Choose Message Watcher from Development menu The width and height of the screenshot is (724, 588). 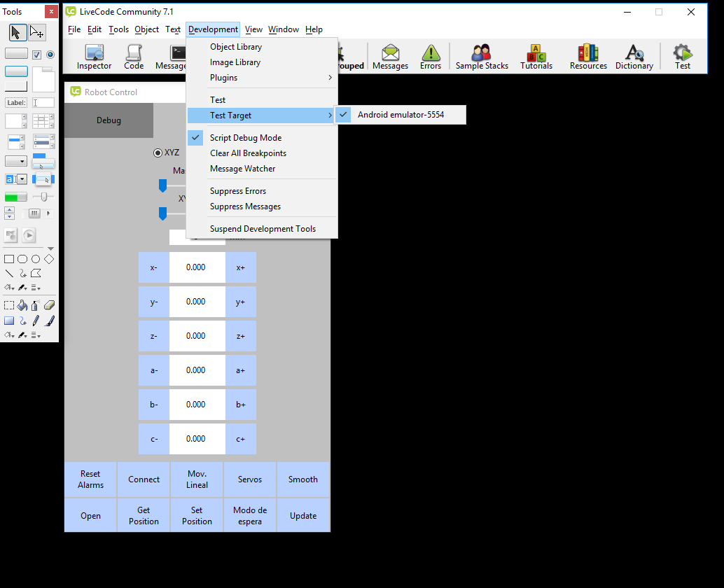[x=262, y=169]
